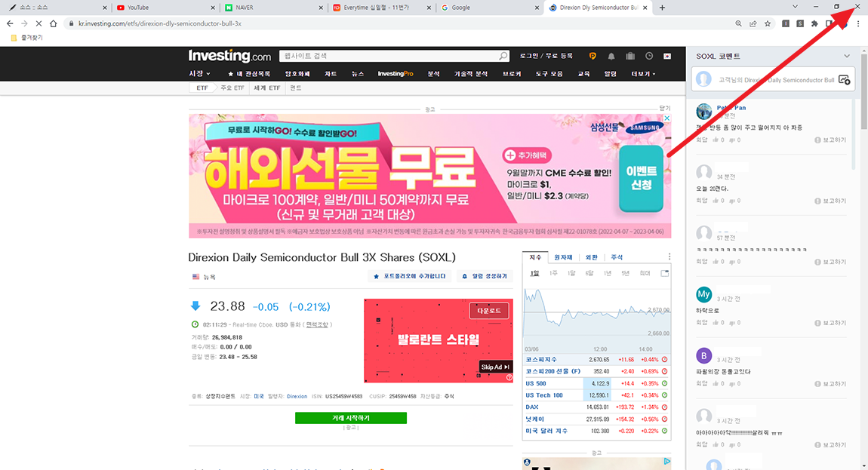Screen dimensions: 868x470
Task: Select the 1주 chart range
Action: (x=553, y=273)
